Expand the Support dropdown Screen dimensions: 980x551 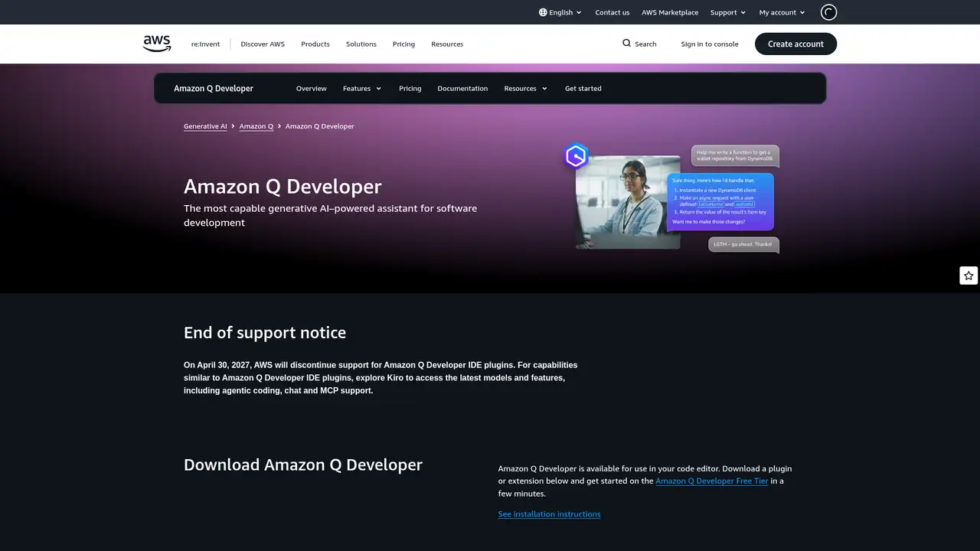tap(728, 12)
